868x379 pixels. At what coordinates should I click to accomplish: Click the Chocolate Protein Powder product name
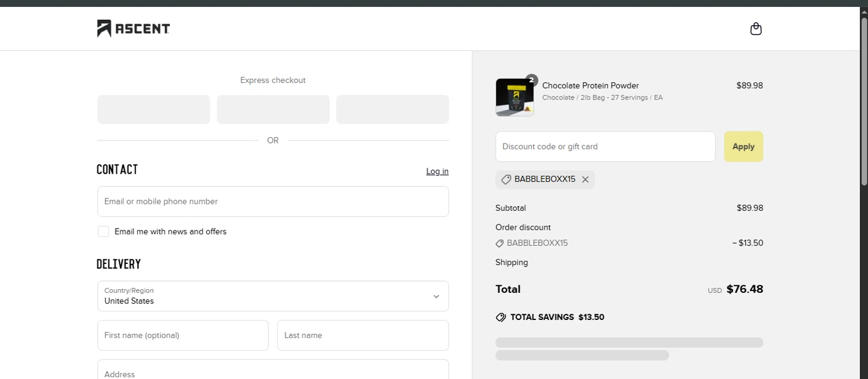[590, 86]
